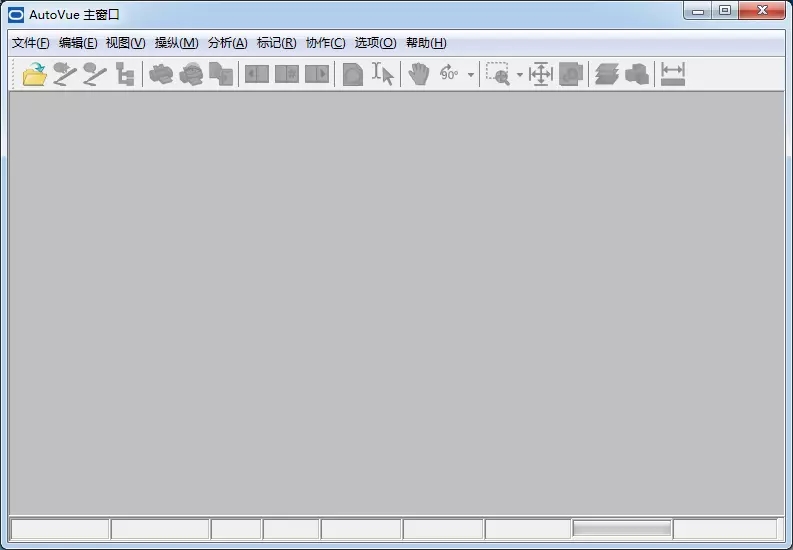The width and height of the screenshot is (793, 550).
Task: Open the 选项(O) menu
Action: [x=375, y=43]
